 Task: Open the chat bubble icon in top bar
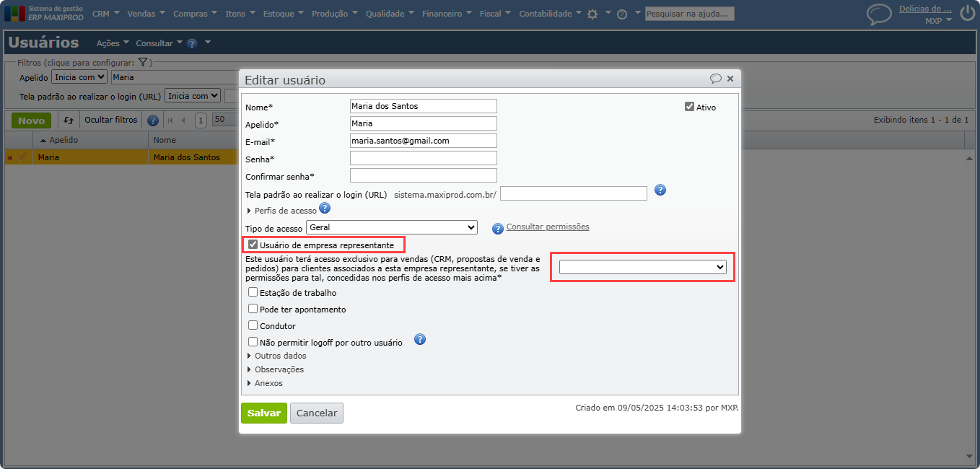pyautogui.click(x=879, y=14)
